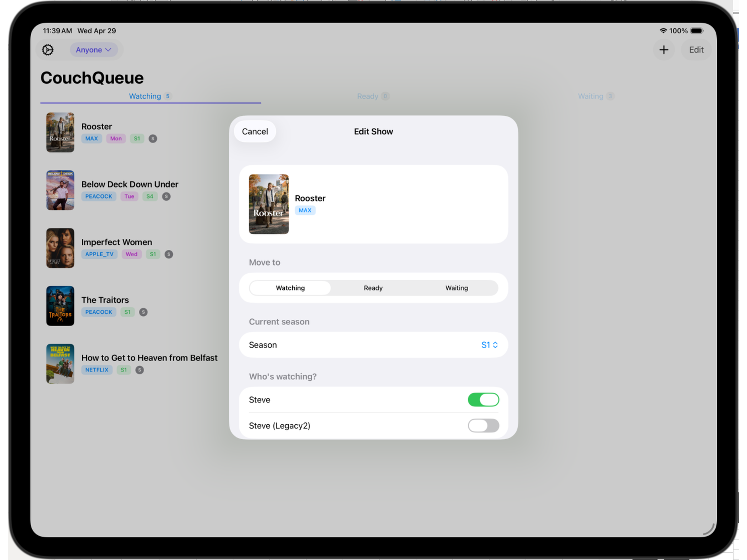Select Watching in Move to control
This screenshot has height=560, width=747.
(x=290, y=288)
